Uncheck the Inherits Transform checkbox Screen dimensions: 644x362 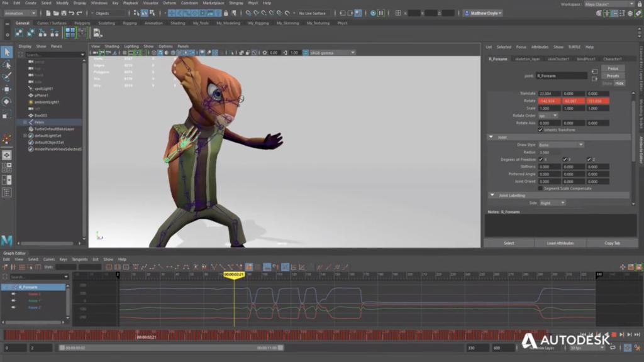pos(540,130)
